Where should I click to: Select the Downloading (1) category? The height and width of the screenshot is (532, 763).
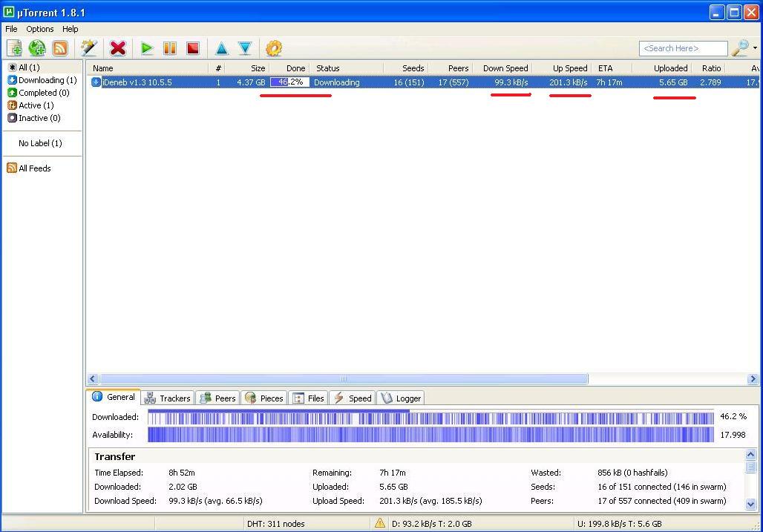42,79
